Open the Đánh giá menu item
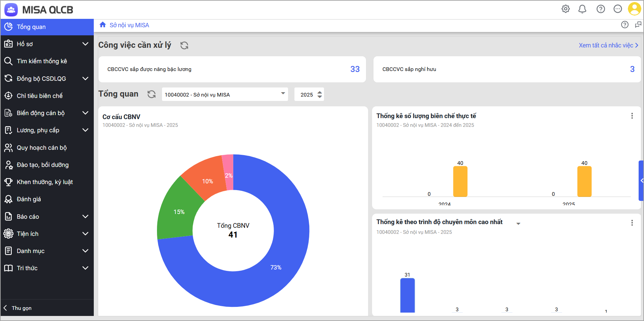This screenshot has width=644, height=321. (29, 199)
